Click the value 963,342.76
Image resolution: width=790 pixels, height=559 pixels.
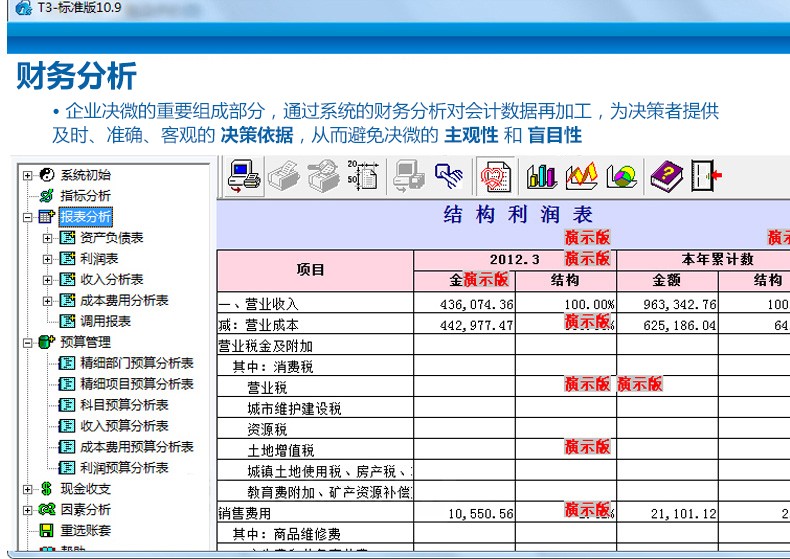[680, 305]
